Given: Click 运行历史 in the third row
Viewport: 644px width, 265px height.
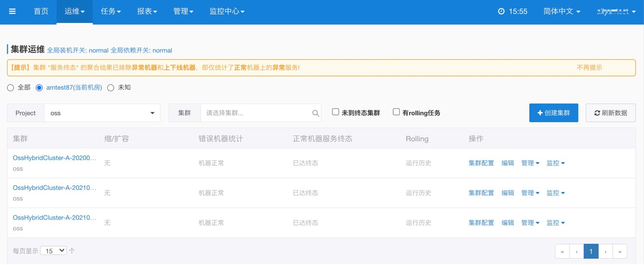Looking at the screenshot, I should pos(418,223).
